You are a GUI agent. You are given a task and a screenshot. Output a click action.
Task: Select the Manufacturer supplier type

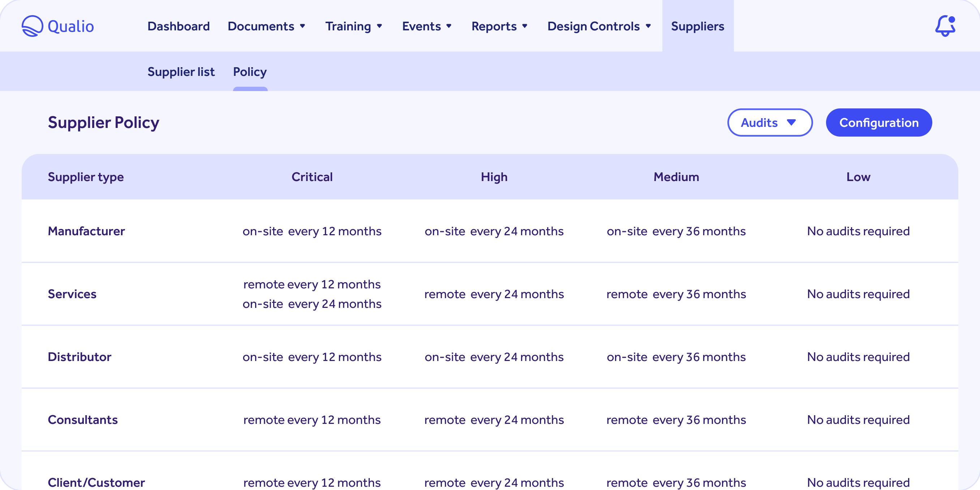86,231
